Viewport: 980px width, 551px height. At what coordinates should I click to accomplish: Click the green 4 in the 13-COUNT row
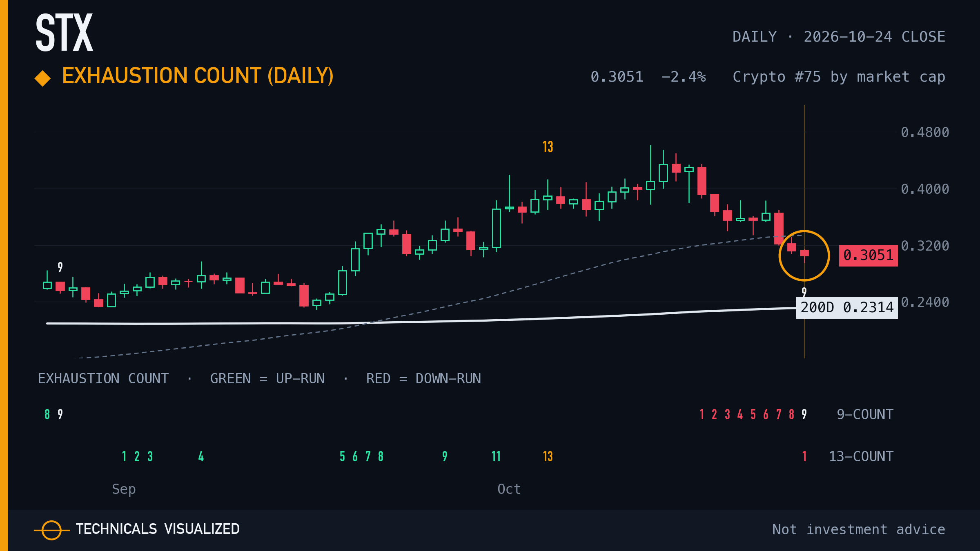201,456
